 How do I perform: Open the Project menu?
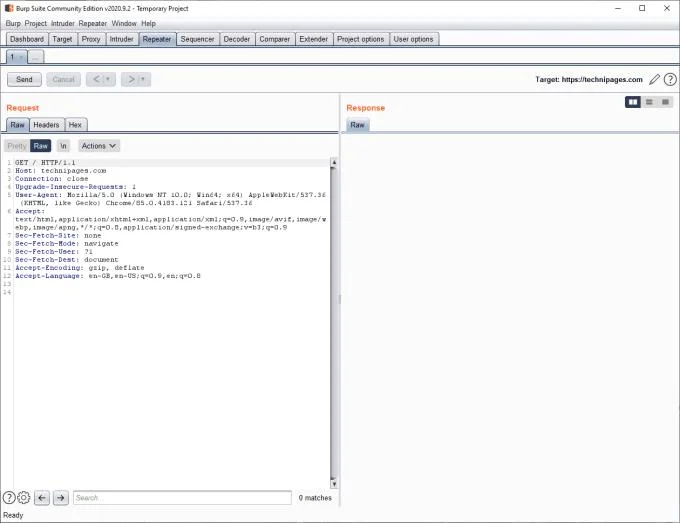pyautogui.click(x=36, y=23)
